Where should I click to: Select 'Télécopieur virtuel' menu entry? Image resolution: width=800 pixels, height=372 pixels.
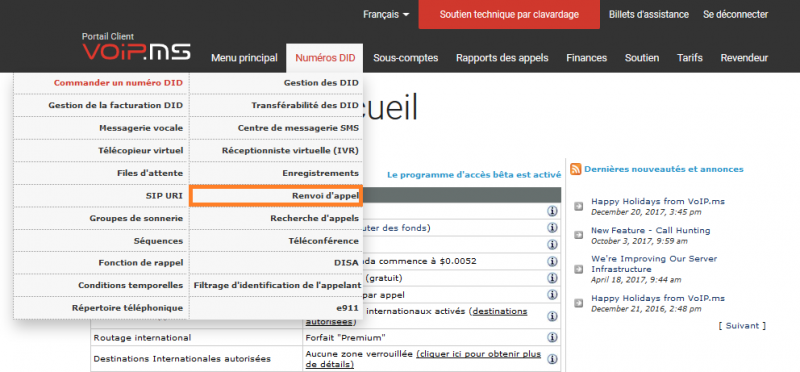[x=102, y=151]
